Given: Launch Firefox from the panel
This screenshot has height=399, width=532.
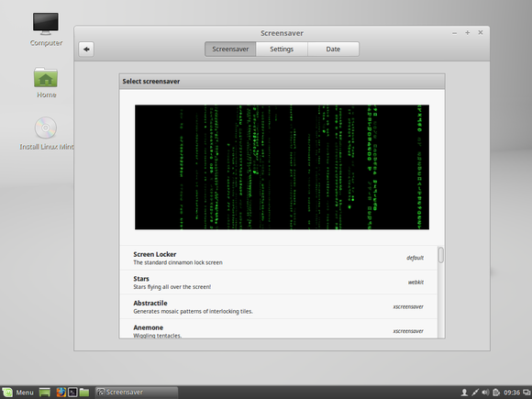Looking at the screenshot, I should click(x=61, y=393).
